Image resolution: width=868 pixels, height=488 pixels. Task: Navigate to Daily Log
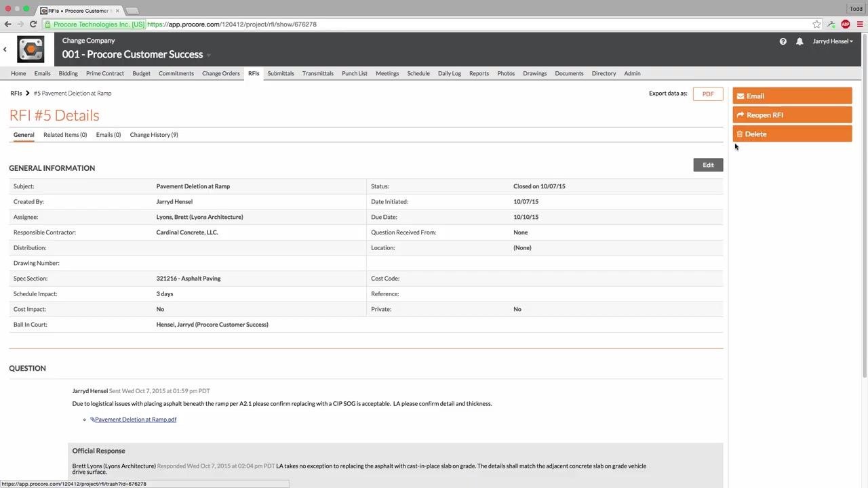(x=450, y=73)
